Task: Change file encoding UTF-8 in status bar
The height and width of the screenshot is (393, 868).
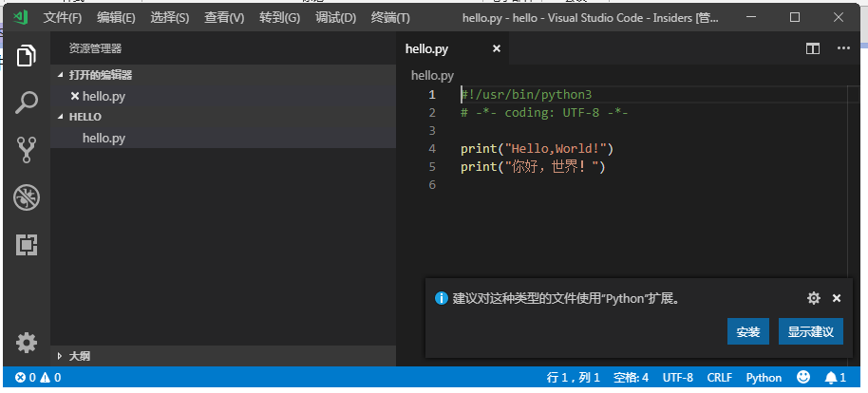Action: click(x=677, y=378)
